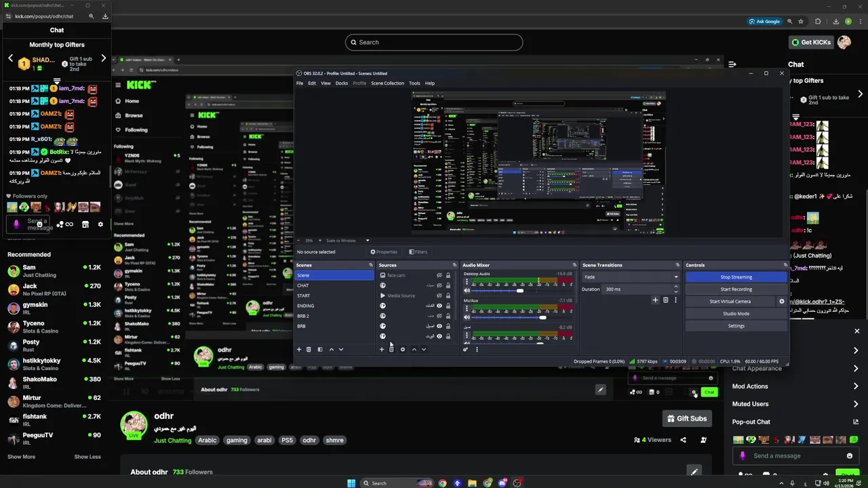The height and width of the screenshot is (488, 868).
Task: Open OBS Tools menu
Action: point(414,83)
